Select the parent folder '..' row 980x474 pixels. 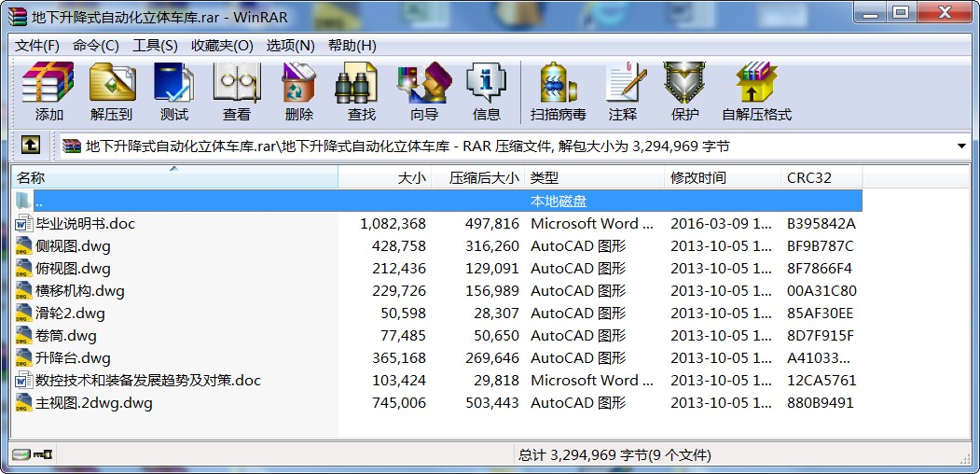click(x=437, y=201)
